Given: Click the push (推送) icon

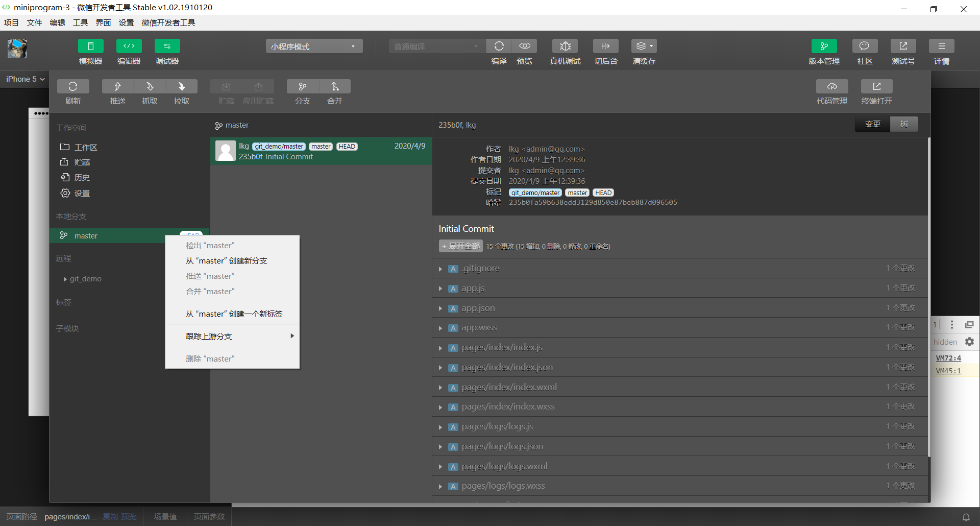Looking at the screenshot, I should point(118,86).
